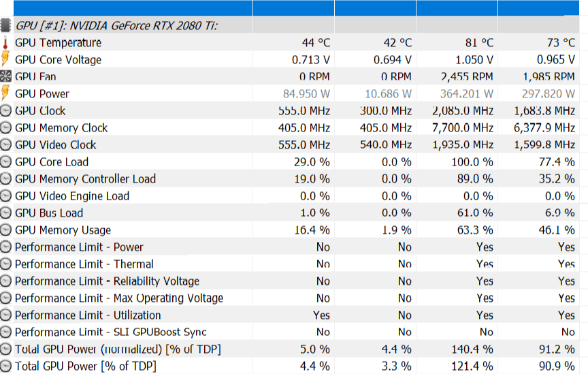This screenshot has width=588, height=374.
Task: Click the 140.4 % normalized GPU power value
Action: coord(472,349)
